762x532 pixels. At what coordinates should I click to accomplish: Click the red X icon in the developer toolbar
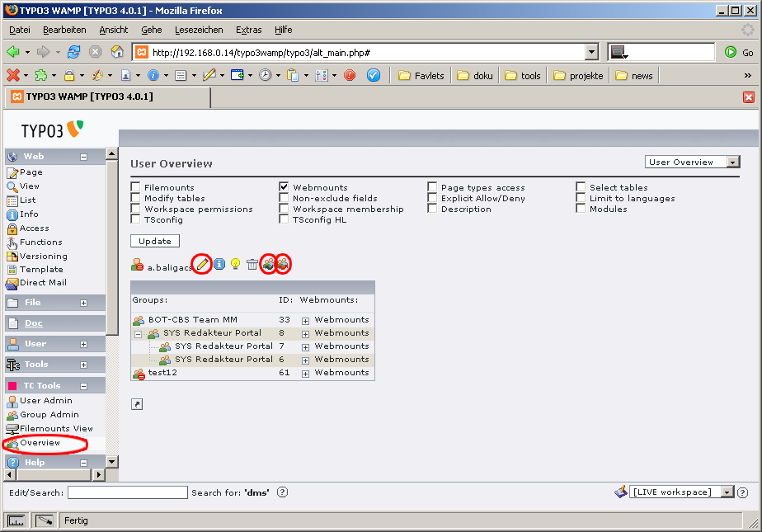pyautogui.click(x=13, y=75)
